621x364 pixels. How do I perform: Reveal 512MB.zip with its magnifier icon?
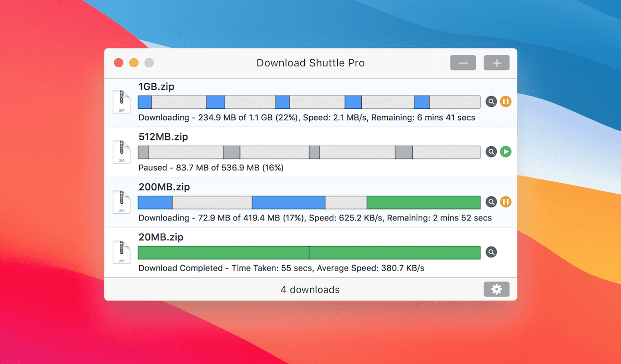tap(491, 152)
